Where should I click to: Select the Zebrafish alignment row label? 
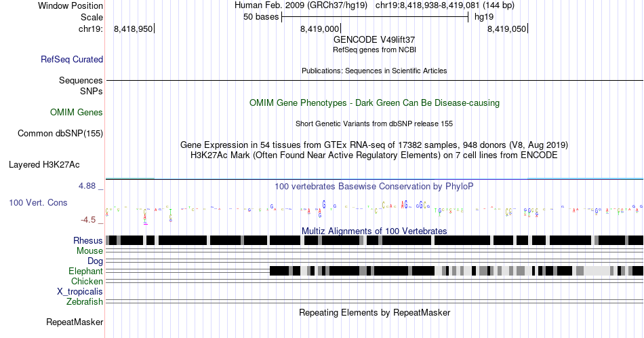coord(85,301)
